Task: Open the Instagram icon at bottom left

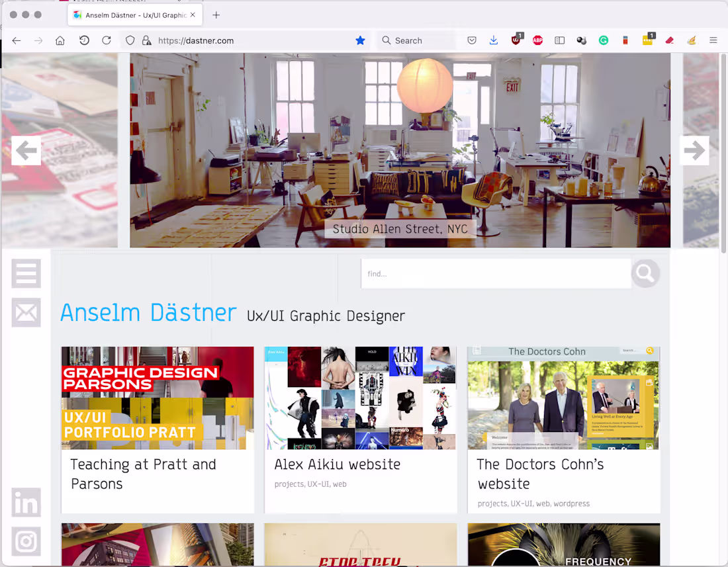Action: point(26,541)
